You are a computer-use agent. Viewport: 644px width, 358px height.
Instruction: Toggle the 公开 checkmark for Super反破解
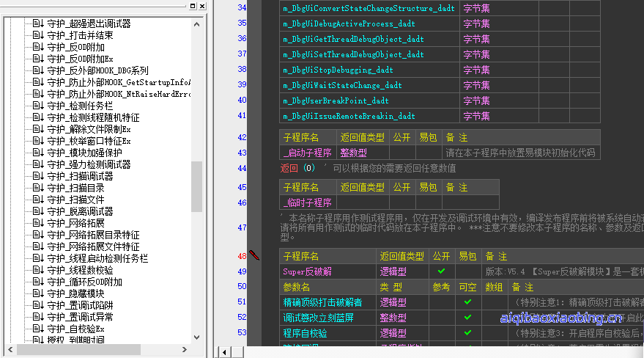click(x=442, y=271)
